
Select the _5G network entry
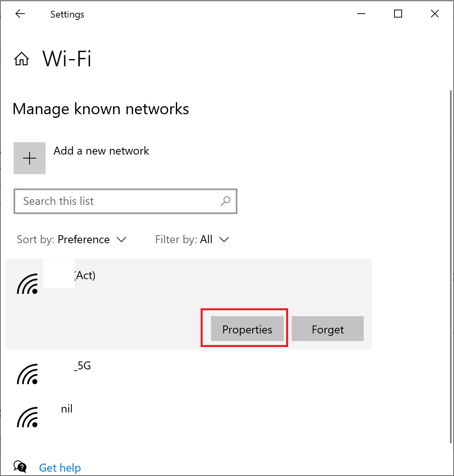(120, 374)
